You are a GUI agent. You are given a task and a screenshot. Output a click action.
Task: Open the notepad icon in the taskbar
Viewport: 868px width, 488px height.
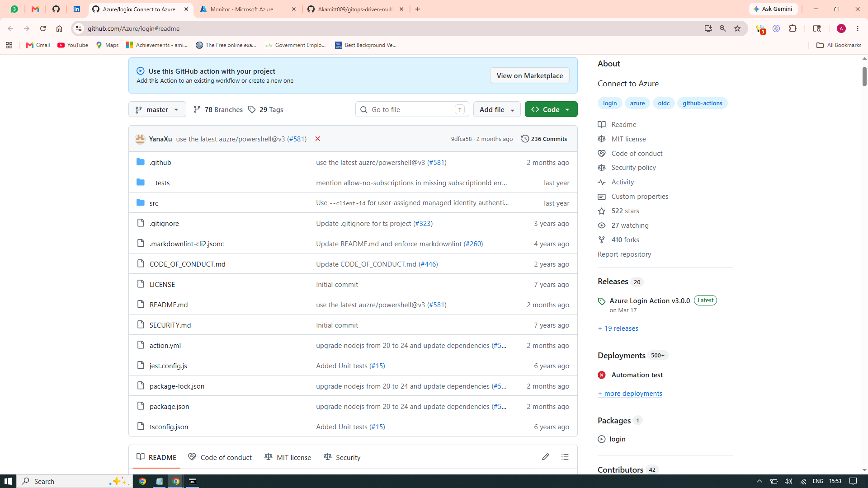159,481
